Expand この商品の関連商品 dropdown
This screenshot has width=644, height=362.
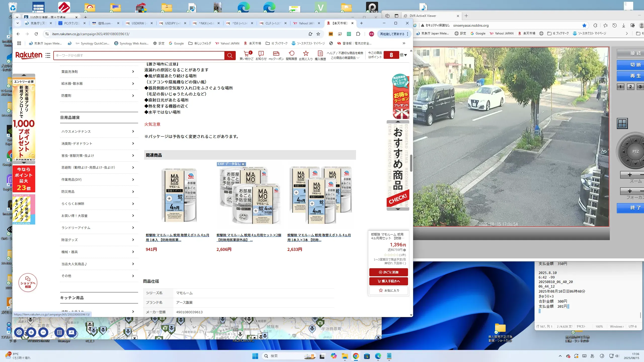coord(345,58)
